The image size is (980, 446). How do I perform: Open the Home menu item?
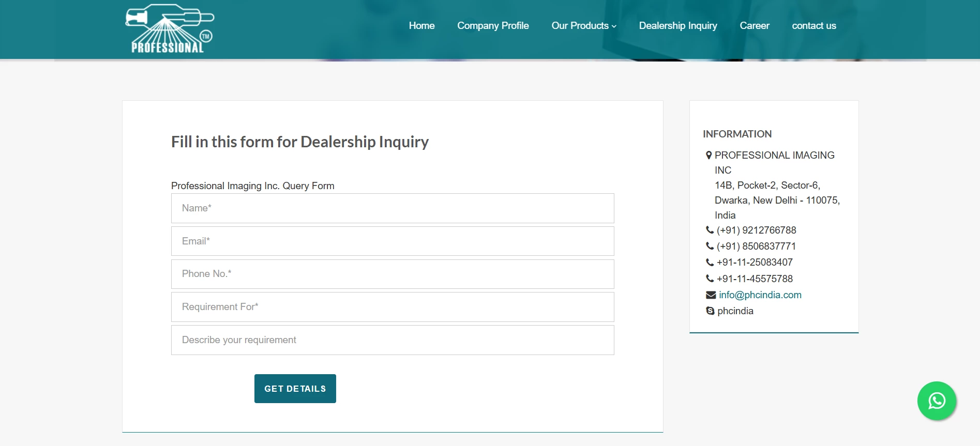pyautogui.click(x=421, y=26)
